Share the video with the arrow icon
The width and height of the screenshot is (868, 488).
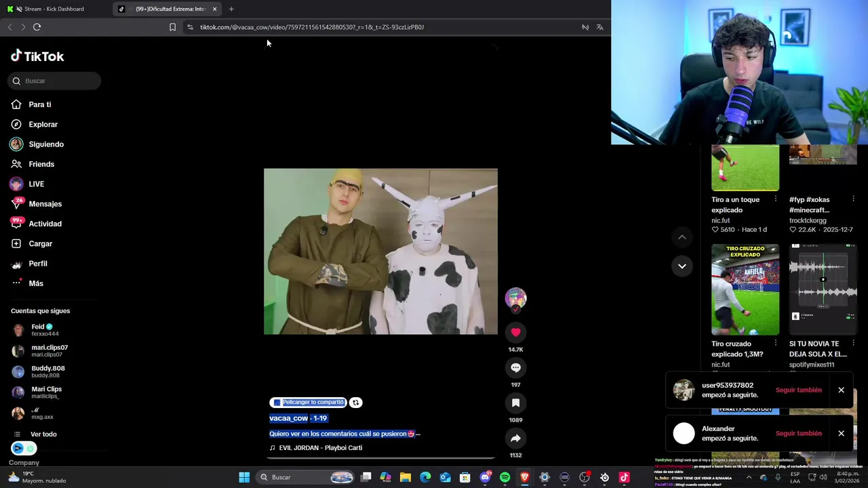click(515, 438)
